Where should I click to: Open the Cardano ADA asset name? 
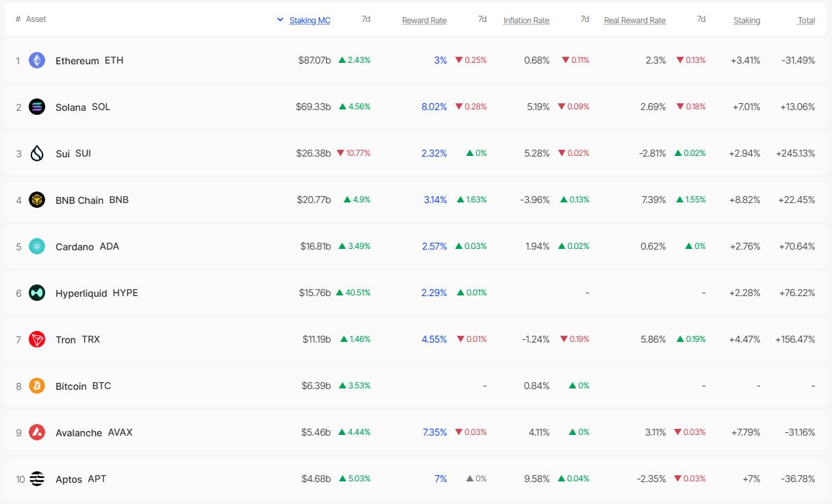point(88,247)
